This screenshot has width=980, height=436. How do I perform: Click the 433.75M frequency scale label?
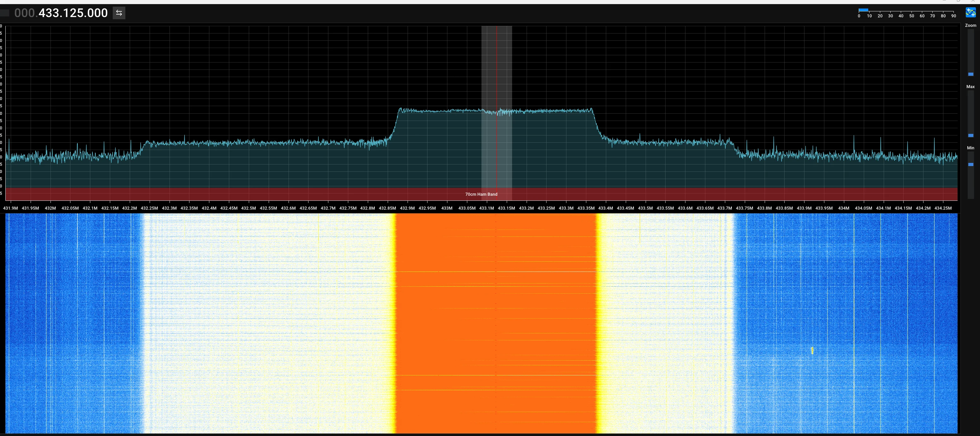[744, 208]
